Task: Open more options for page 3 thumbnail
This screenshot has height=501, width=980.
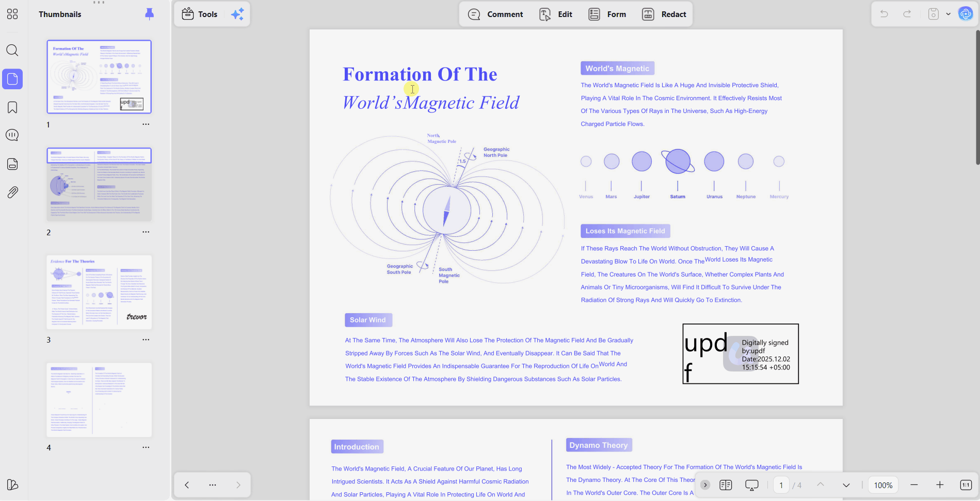Action: [146, 340]
